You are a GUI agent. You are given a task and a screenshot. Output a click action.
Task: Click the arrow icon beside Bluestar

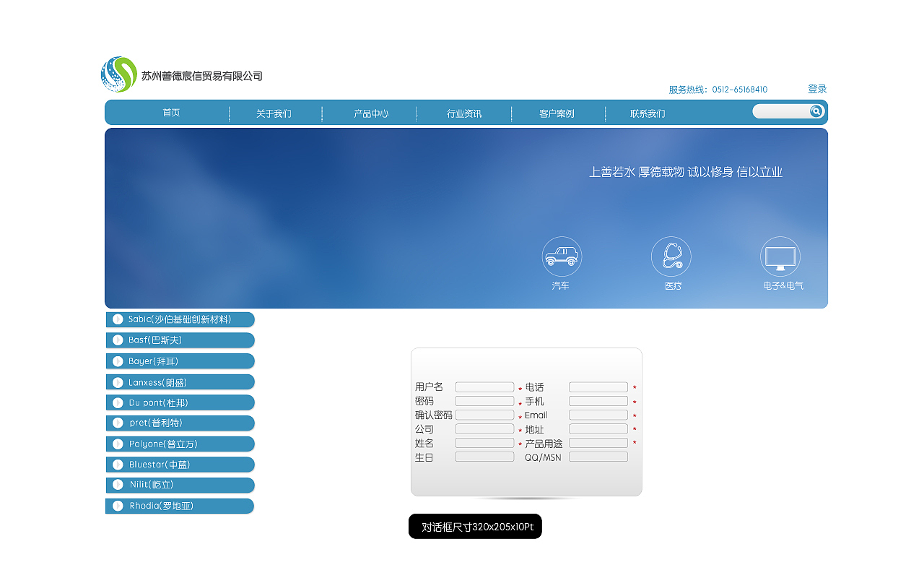pyautogui.click(x=118, y=465)
